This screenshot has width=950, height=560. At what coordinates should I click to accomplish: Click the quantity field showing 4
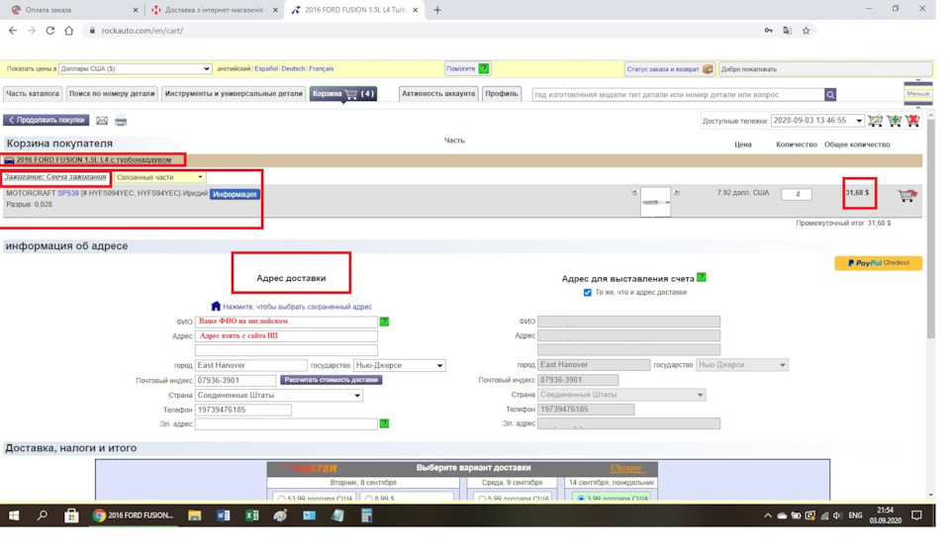[798, 194]
